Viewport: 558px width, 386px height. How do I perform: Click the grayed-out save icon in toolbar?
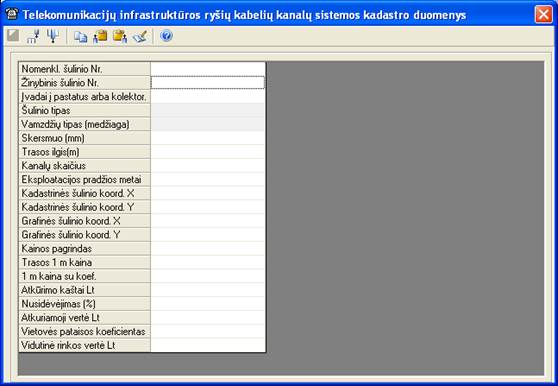pyautogui.click(x=13, y=36)
